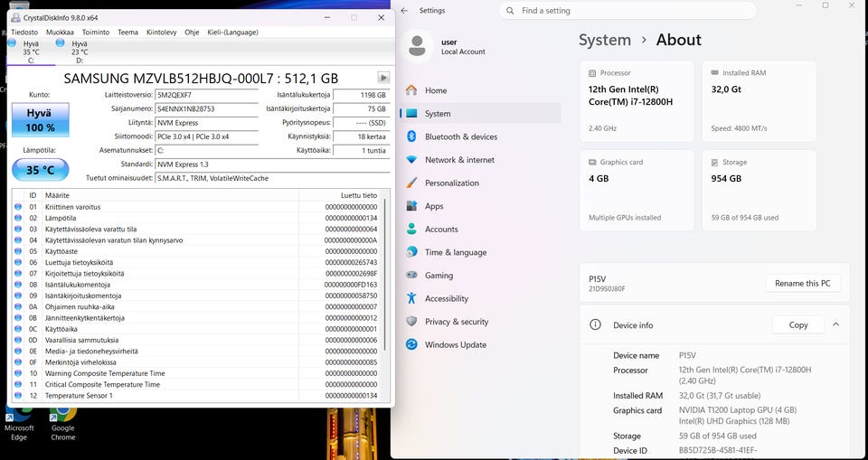Open the Ohje help menu
Viewport: 868px width, 460px height.
[x=192, y=33]
